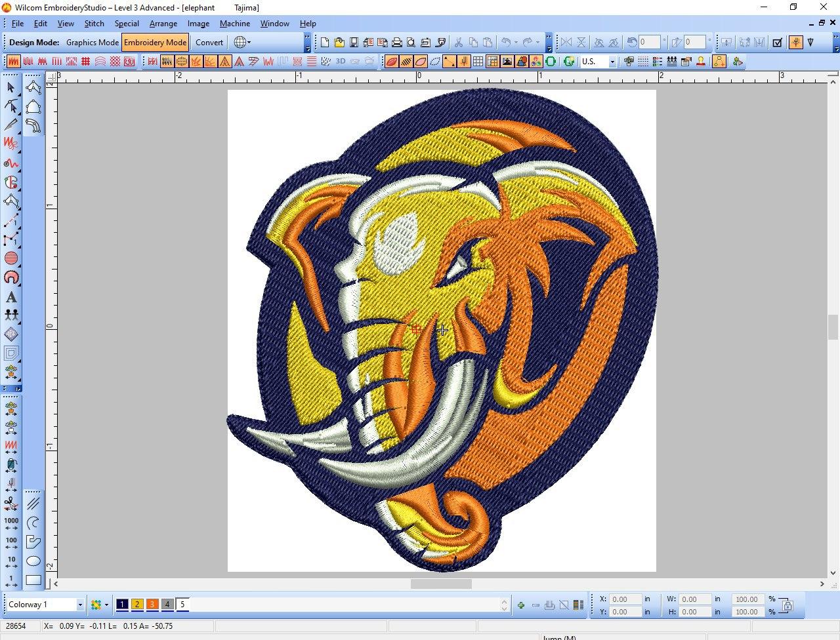840x640 pixels.
Task: Select the Ellipse shape tool
Action: [x=33, y=561]
